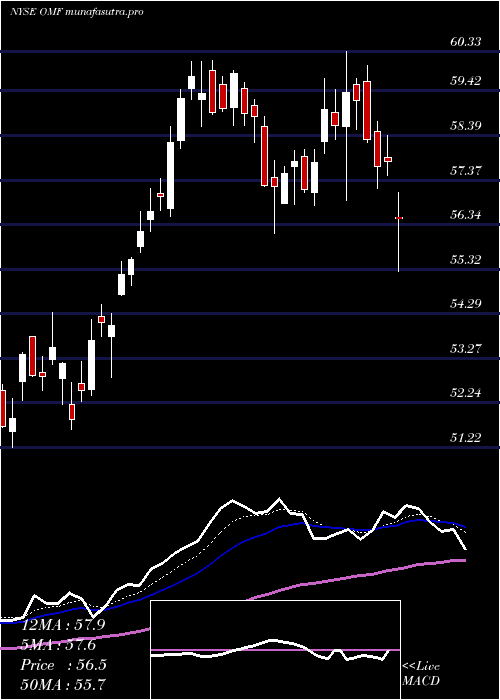Click the <<Live MACD label
The height and width of the screenshot is (700, 500).
click(421, 673)
